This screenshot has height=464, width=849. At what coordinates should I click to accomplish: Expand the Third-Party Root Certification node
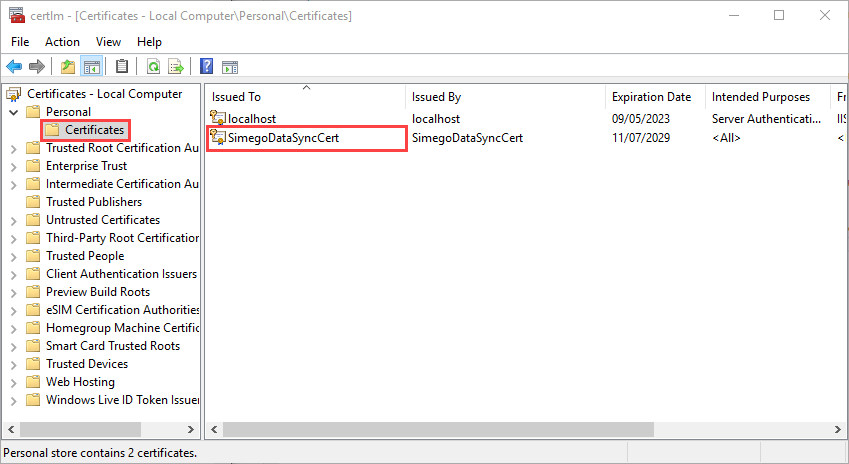14,239
